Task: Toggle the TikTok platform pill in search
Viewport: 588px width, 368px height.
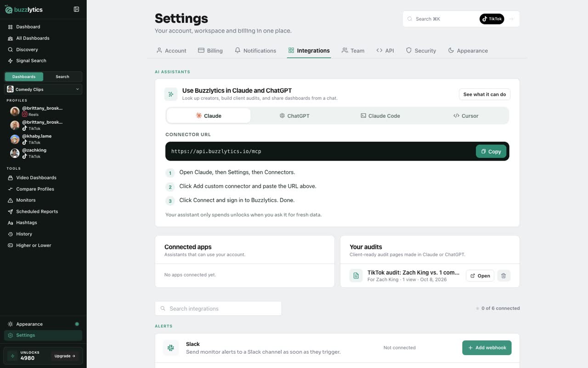Action: pos(492,19)
